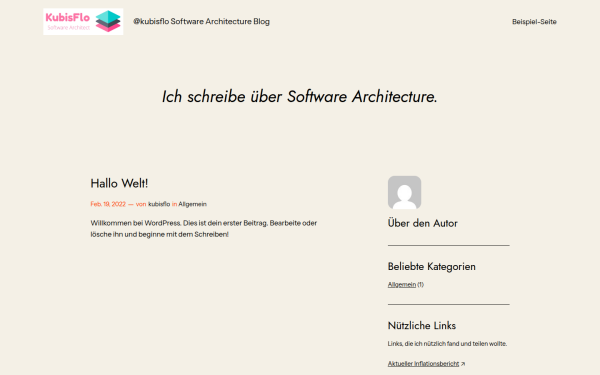Image resolution: width=600 pixels, height=375 pixels.
Task: Open the Beispiel-Seite menu item
Action: click(x=534, y=22)
